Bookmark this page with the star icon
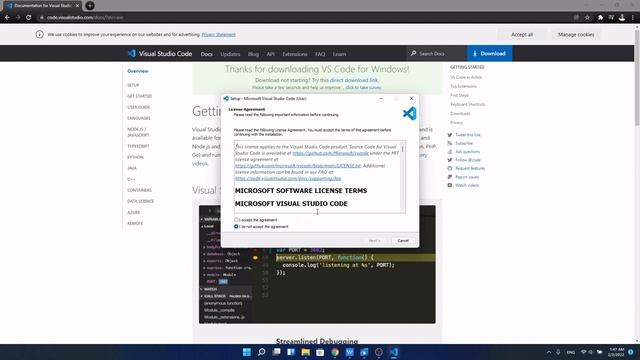The image size is (640, 360). point(587,18)
